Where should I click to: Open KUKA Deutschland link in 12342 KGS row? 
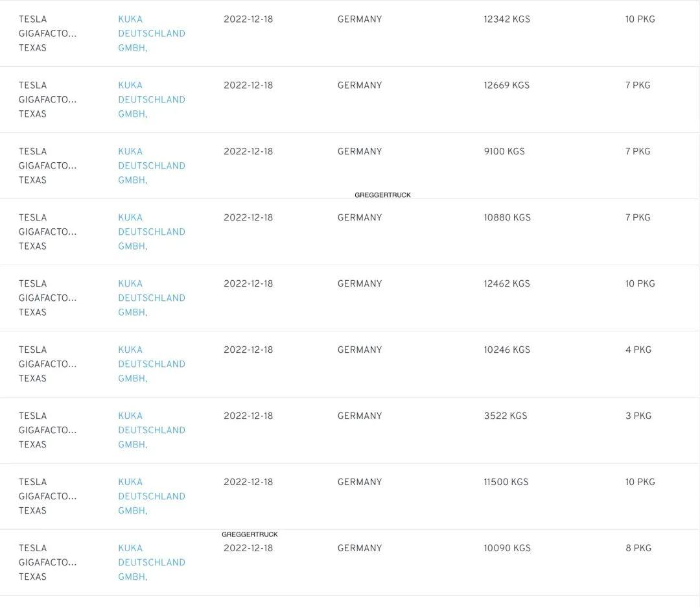[x=151, y=34]
